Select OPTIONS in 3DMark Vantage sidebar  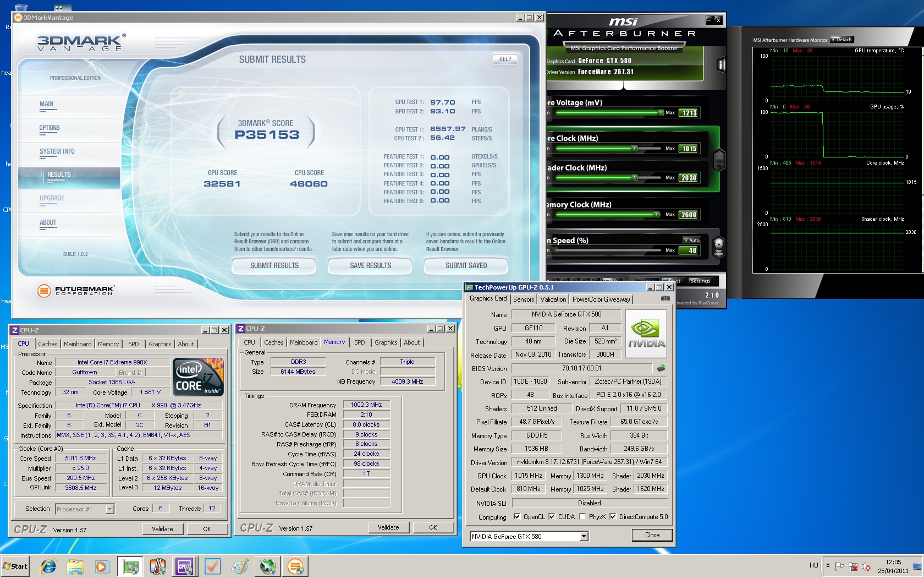(x=50, y=128)
